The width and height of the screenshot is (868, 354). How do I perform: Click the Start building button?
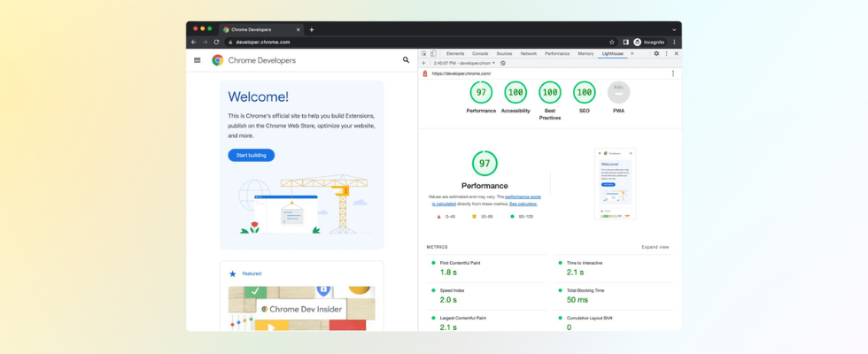click(x=252, y=156)
